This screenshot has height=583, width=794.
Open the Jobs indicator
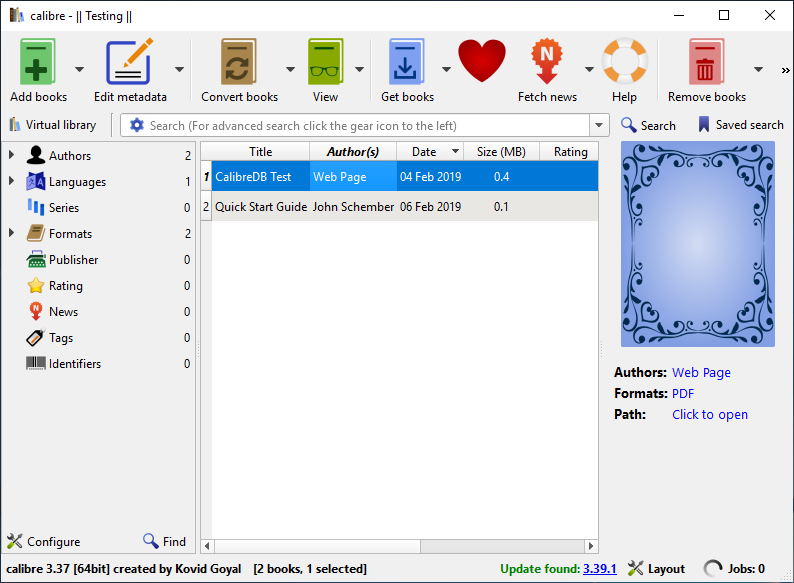(734, 569)
